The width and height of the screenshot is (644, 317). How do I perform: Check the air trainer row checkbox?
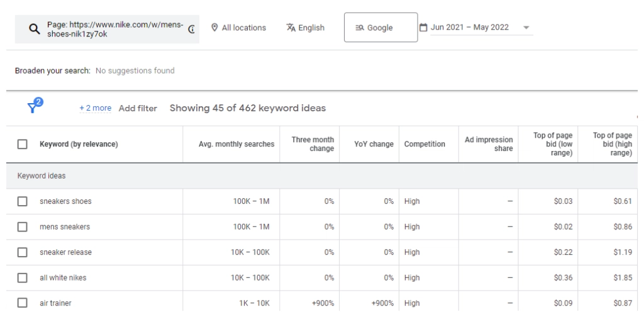click(x=22, y=303)
